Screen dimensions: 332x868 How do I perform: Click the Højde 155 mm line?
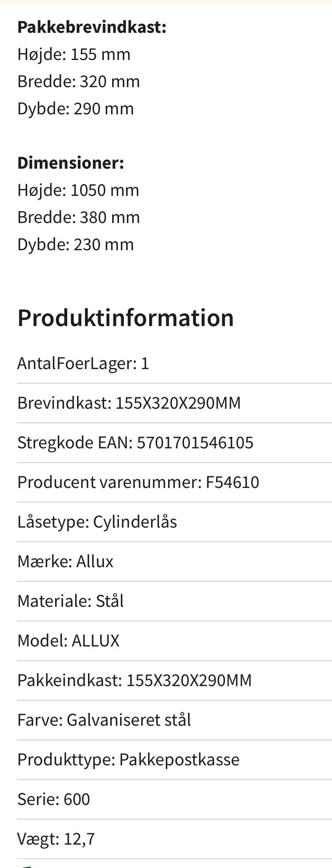pyautogui.click(x=74, y=54)
